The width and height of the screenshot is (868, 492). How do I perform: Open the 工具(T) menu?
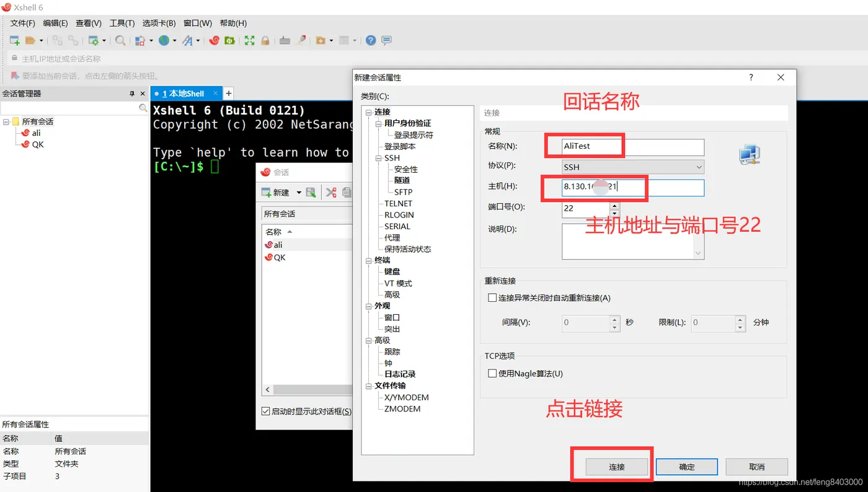tap(122, 23)
